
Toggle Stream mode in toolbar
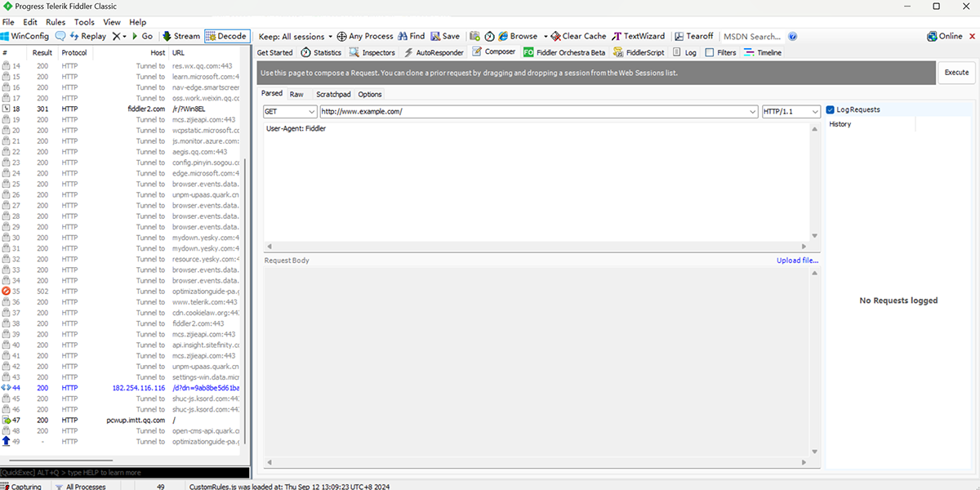180,36
